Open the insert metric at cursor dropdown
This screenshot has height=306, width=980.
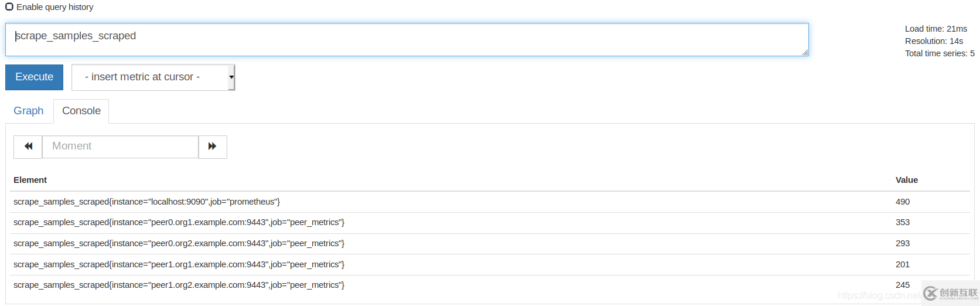point(153,77)
